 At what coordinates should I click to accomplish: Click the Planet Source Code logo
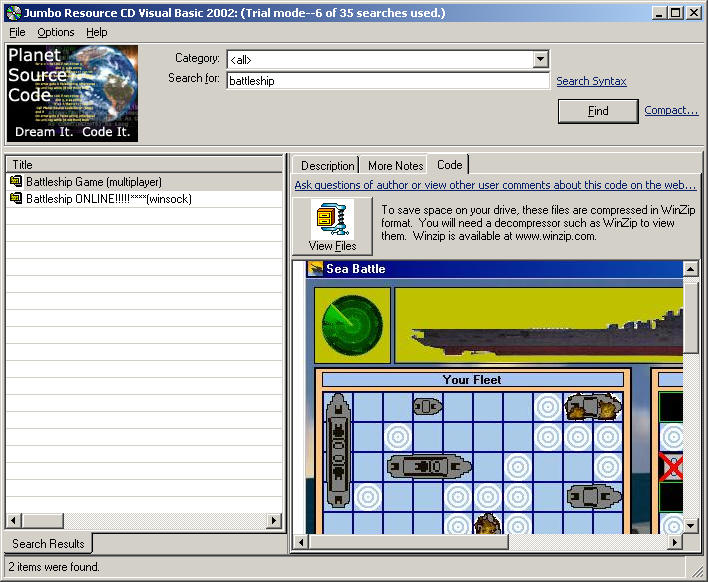coord(72,93)
